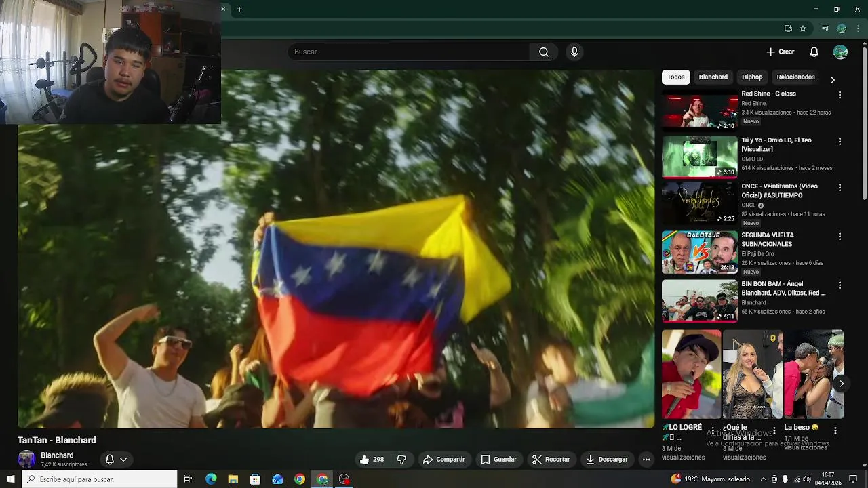The width and height of the screenshot is (868, 488).
Task: Open Blanchard channel name link
Action: [57, 455]
